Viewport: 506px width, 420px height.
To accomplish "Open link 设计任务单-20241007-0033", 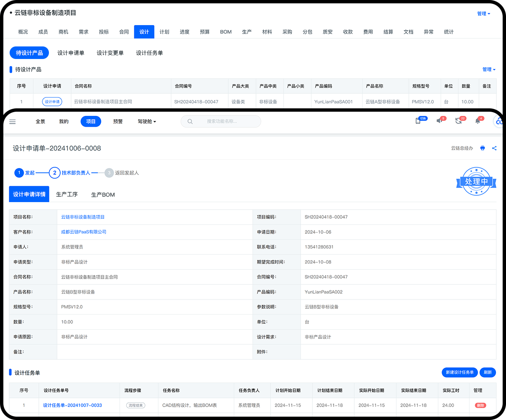I will [72, 405].
